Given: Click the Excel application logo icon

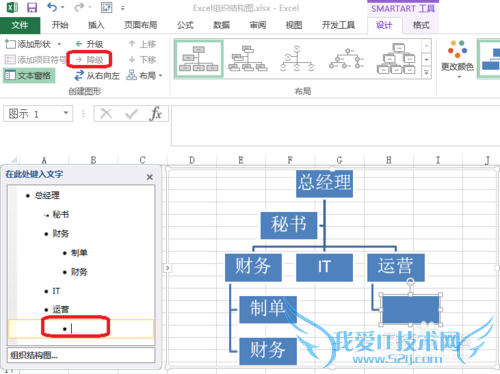Looking at the screenshot, I should point(12,7).
